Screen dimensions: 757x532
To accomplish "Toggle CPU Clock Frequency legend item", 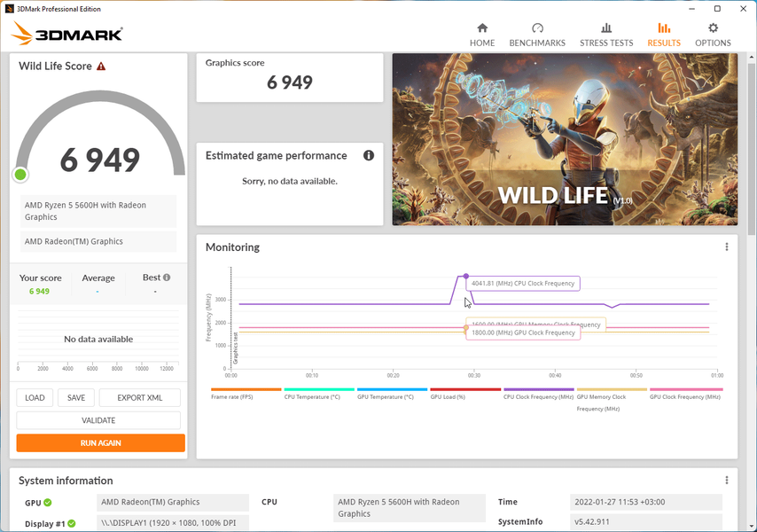I will 538,394.
